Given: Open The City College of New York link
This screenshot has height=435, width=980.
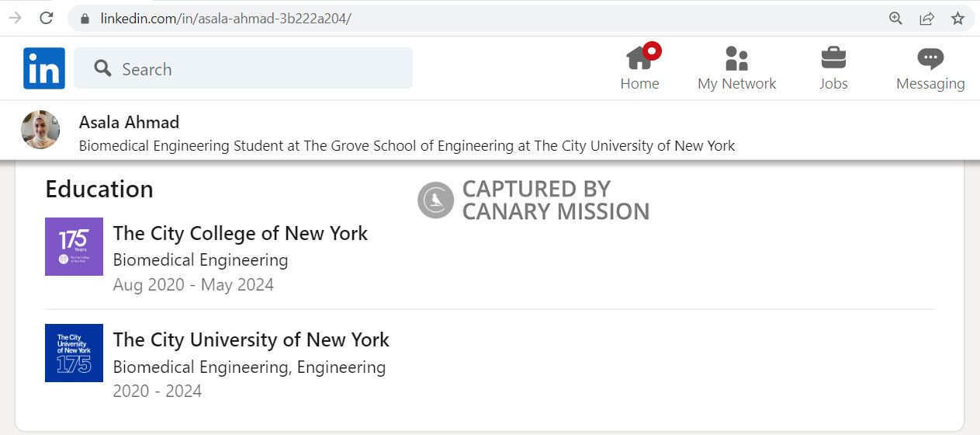Looking at the screenshot, I should click(x=241, y=233).
